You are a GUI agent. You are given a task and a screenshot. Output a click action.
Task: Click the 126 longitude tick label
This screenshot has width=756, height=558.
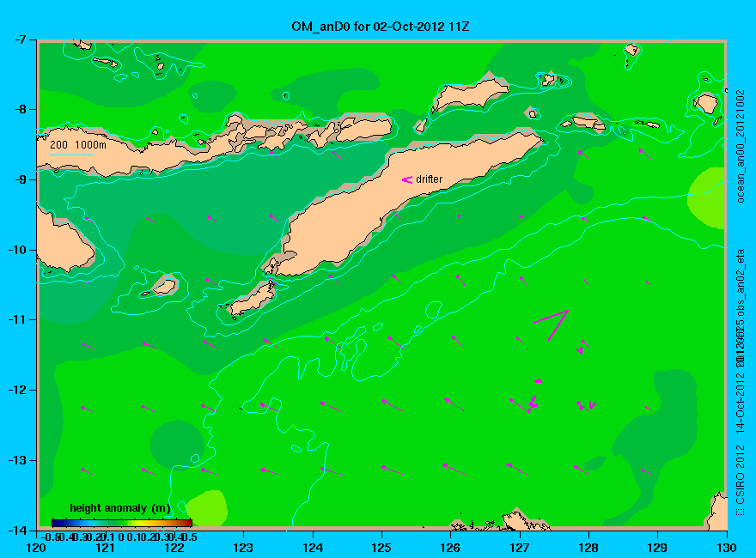[451, 548]
